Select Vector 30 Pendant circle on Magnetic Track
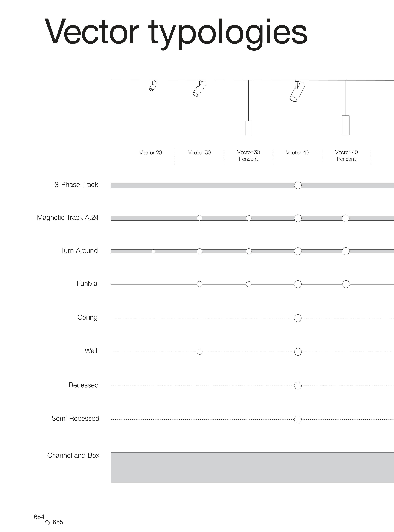 [248, 218]
